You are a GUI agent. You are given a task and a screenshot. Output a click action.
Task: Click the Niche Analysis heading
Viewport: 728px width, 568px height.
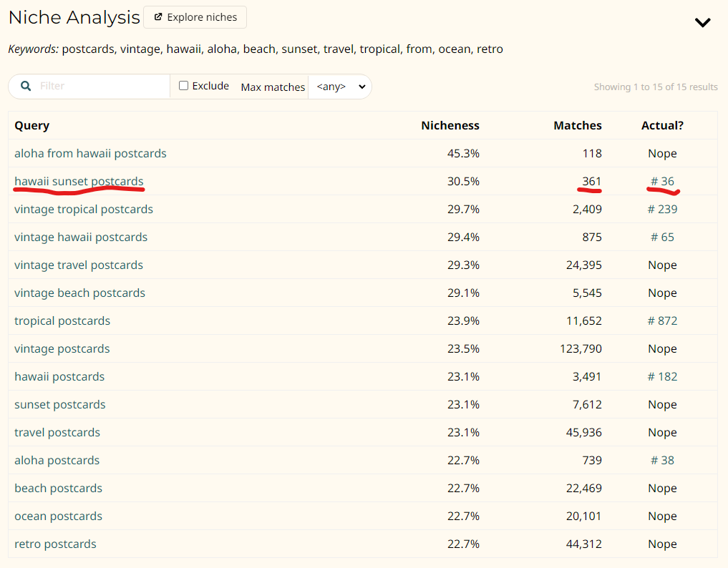coord(74,18)
